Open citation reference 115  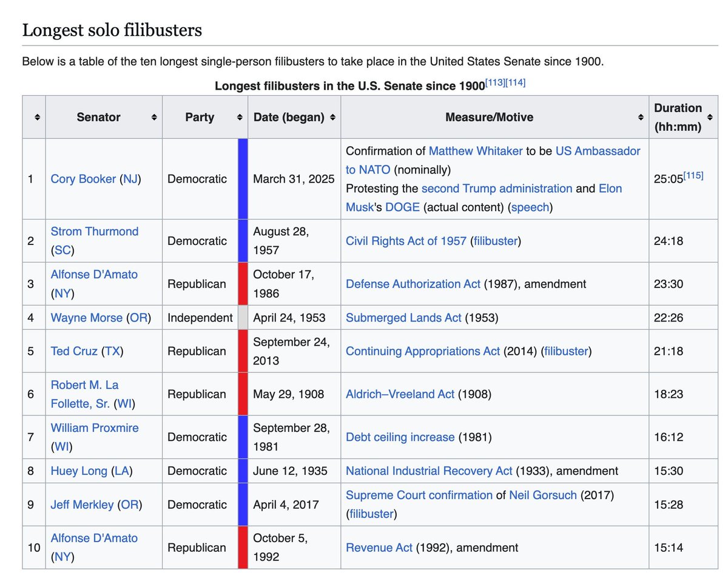pyautogui.click(x=693, y=176)
